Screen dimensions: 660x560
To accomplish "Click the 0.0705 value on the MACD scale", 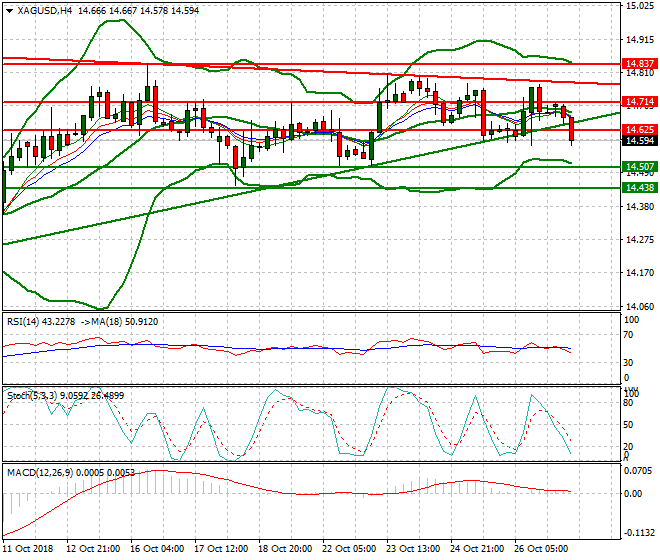I will [x=636, y=469].
